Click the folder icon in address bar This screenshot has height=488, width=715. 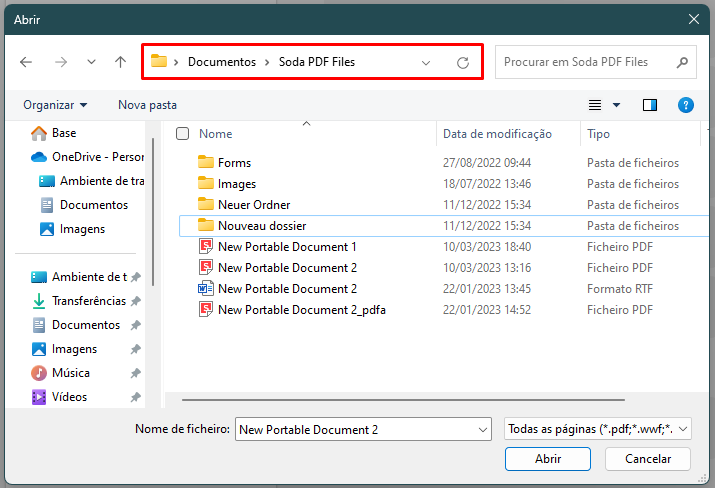click(159, 61)
